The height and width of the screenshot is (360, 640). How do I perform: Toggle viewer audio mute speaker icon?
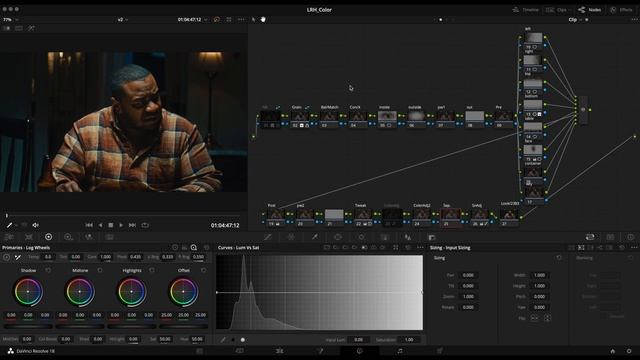tap(36, 225)
